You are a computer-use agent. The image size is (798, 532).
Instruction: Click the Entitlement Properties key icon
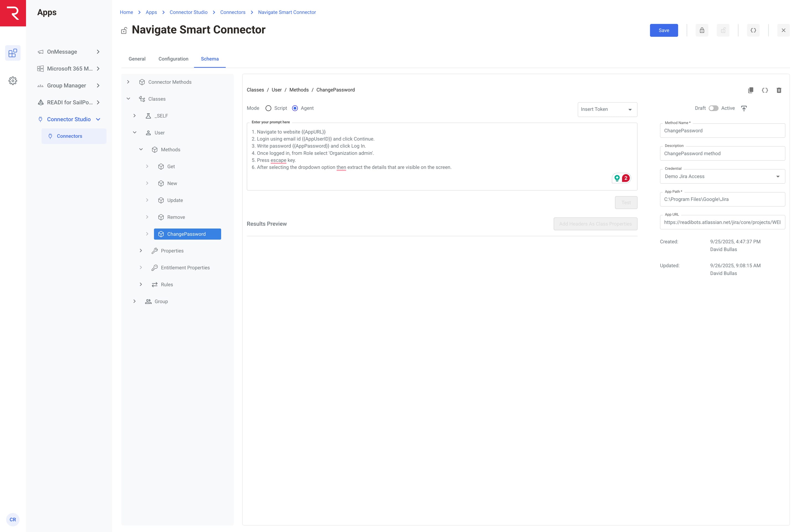click(155, 268)
